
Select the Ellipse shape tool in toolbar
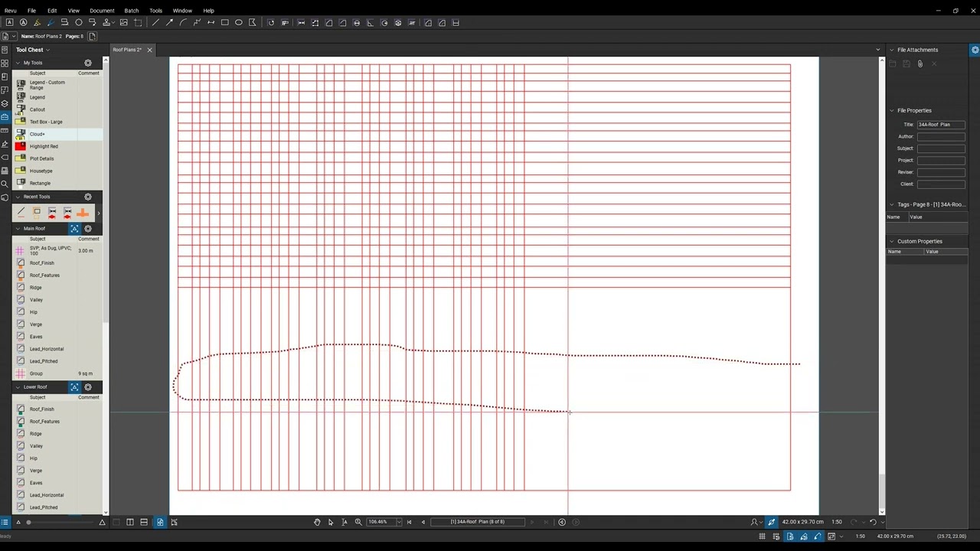coord(239,23)
